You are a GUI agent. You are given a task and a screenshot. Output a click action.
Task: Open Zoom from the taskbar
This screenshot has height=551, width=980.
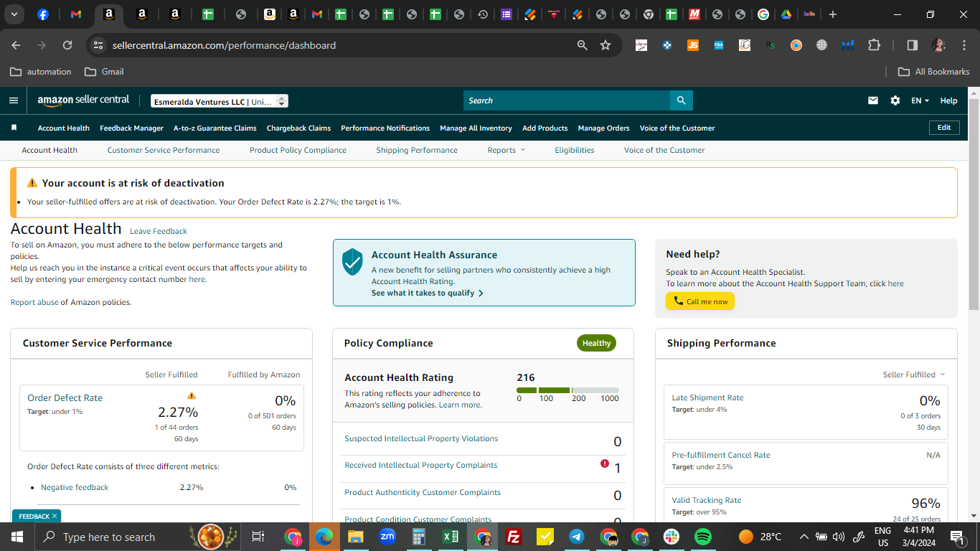(387, 537)
